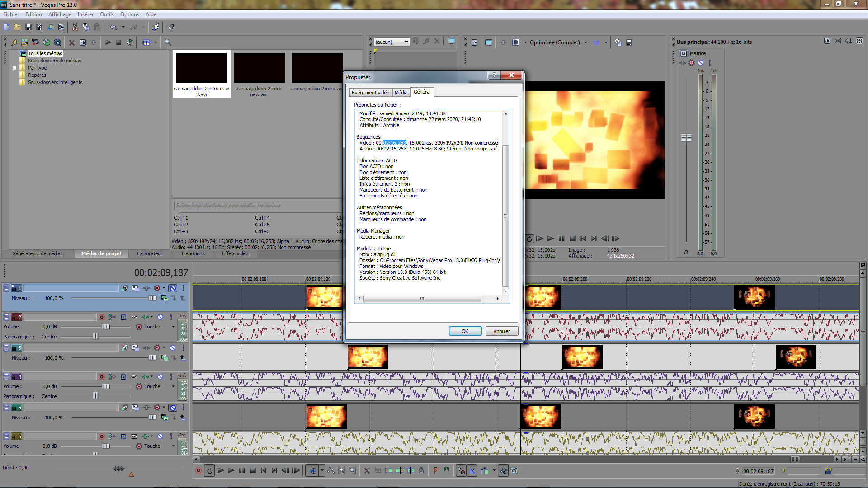
Task: Switch to Média tab in Propriétés dialog
Action: (401, 93)
